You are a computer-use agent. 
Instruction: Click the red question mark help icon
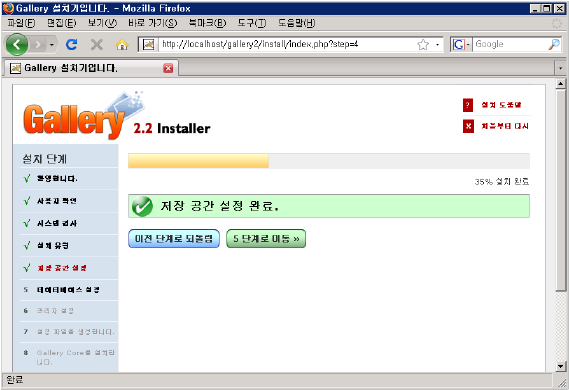(x=468, y=105)
